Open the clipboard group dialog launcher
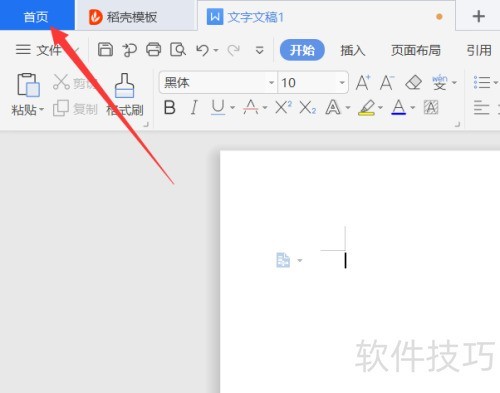 pos(146,125)
